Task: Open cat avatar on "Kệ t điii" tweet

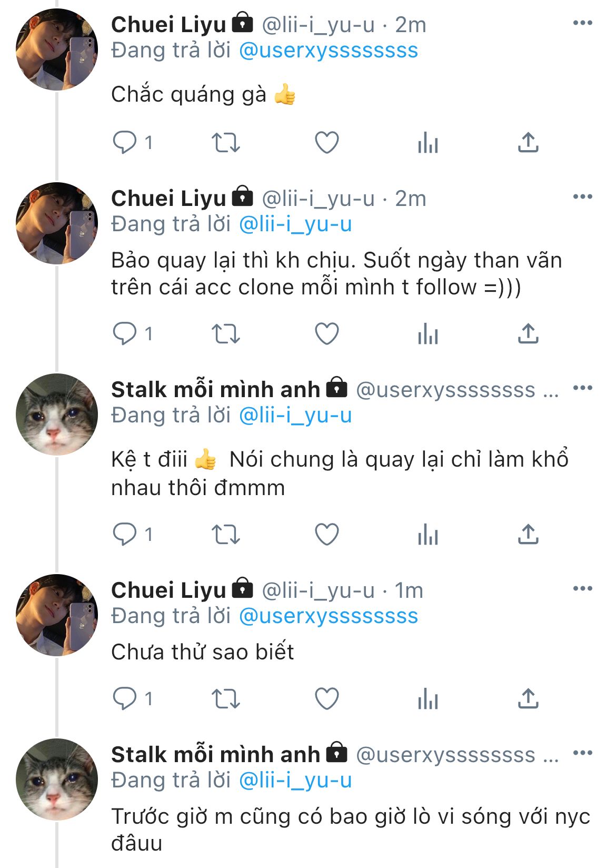Action: click(x=57, y=415)
